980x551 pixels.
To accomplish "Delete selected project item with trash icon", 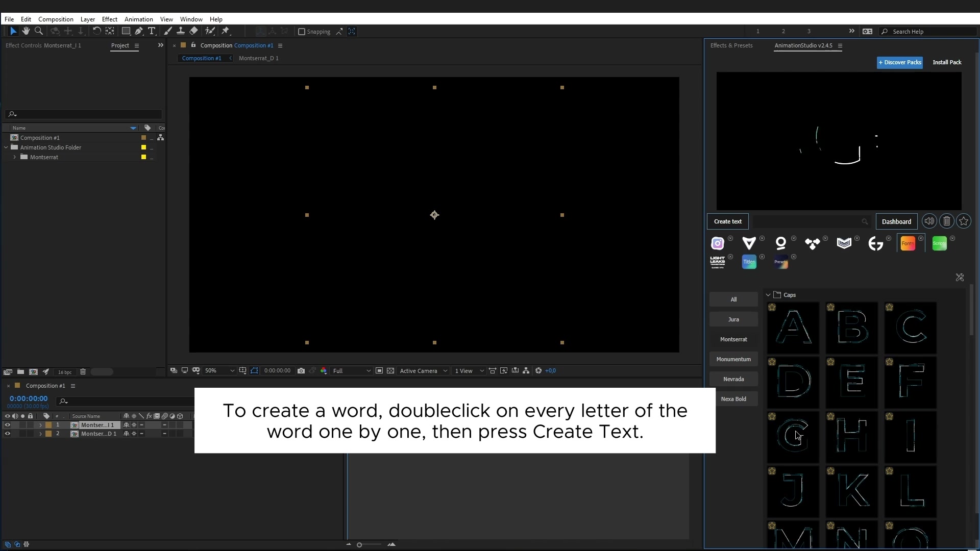I will coord(83,372).
